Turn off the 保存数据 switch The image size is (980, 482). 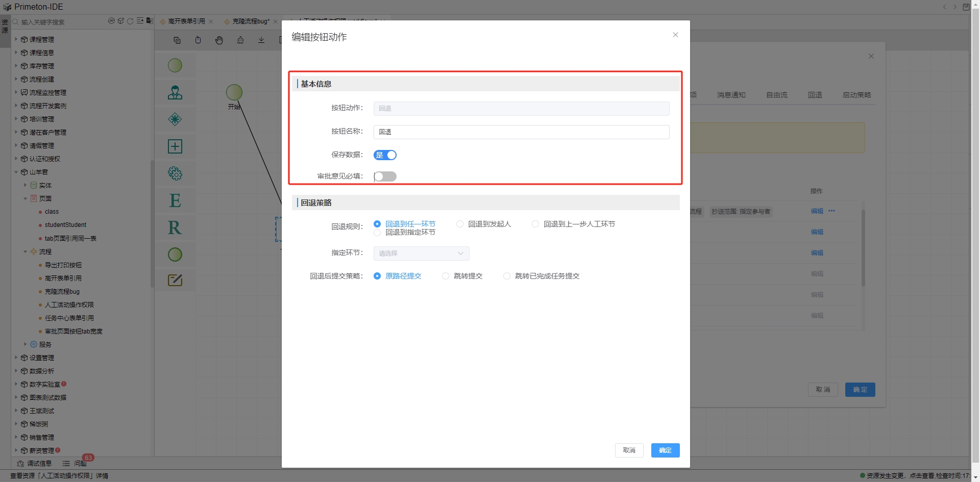pyautogui.click(x=385, y=155)
